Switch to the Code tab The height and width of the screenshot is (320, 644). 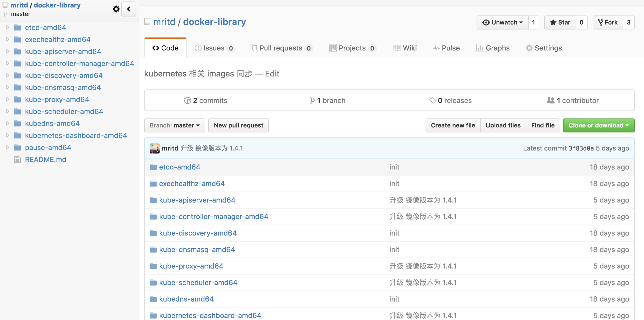pos(165,48)
